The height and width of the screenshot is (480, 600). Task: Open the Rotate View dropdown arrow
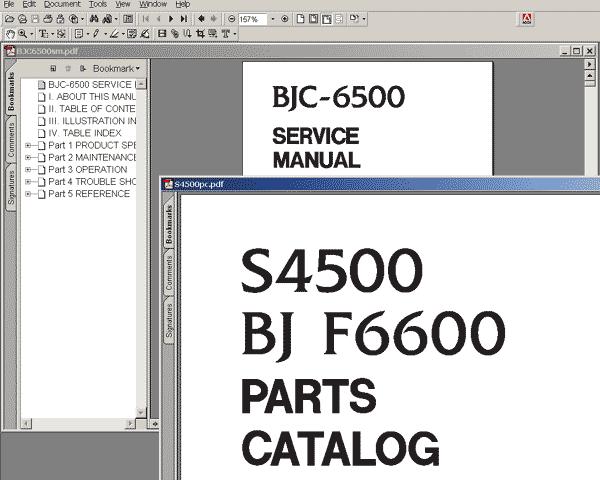tap(364, 19)
